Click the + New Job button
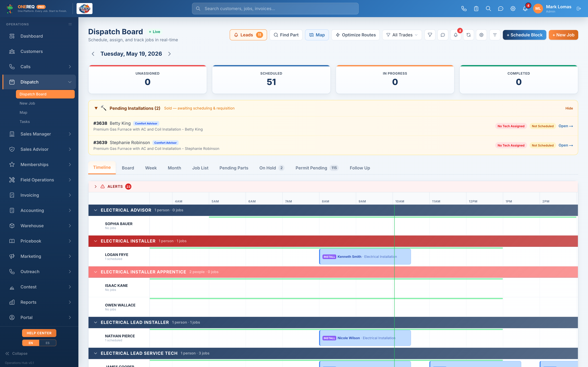Image resolution: width=588 pixels, height=367 pixels. click(x=563, y=35)
